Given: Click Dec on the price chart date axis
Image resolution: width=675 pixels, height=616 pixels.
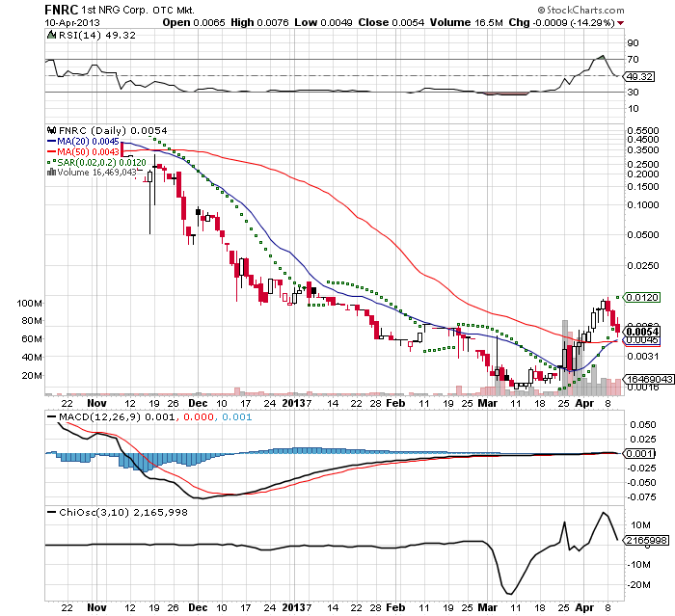Looking at the screenshot, I should (x=198, y=403).
